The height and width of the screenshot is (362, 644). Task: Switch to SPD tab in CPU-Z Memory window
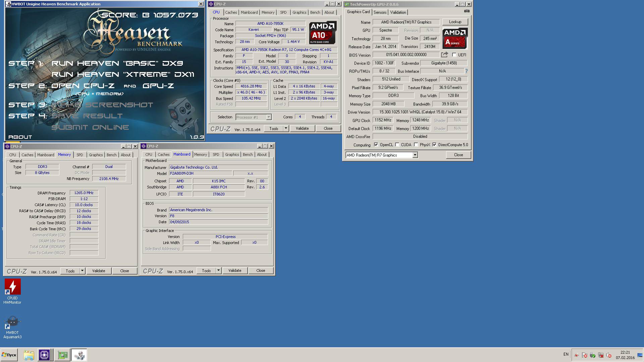[x=79, y=155]
